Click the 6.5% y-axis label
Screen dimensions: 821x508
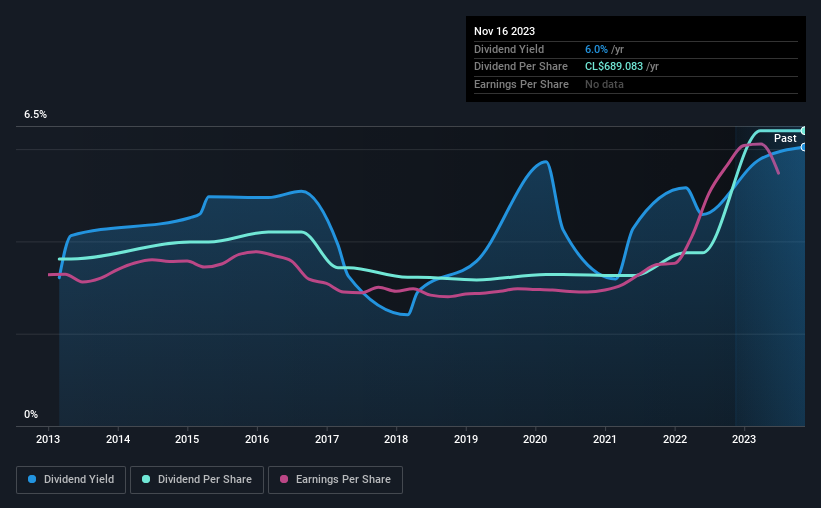point(35,115)
